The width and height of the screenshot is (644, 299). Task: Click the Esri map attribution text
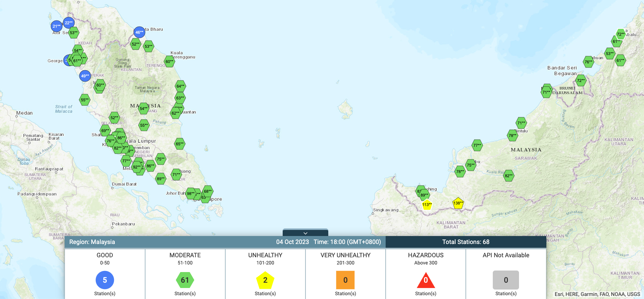click(x=597, y=294)
